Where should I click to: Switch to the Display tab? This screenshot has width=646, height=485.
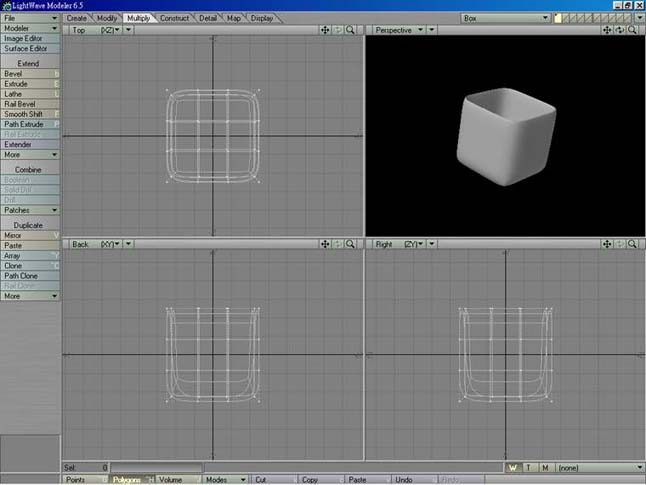pos(262,18)
